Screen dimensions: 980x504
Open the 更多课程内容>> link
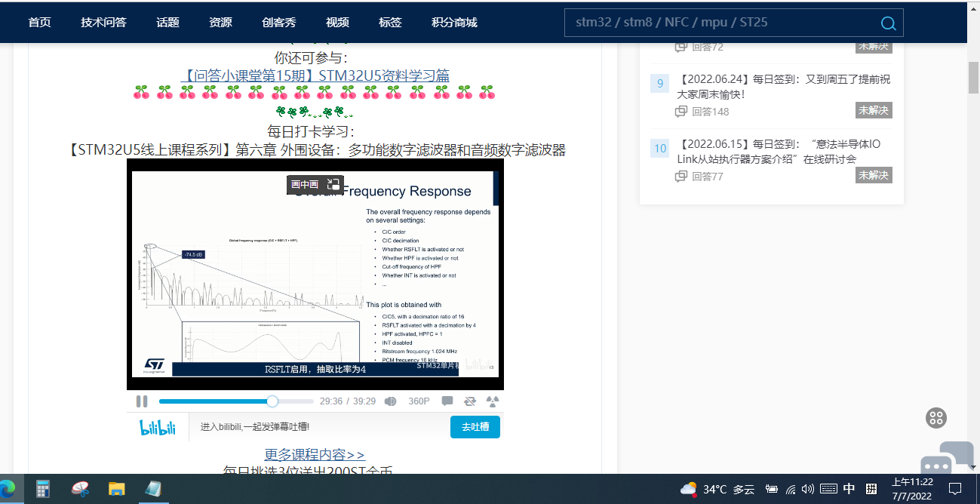point(315,455)
